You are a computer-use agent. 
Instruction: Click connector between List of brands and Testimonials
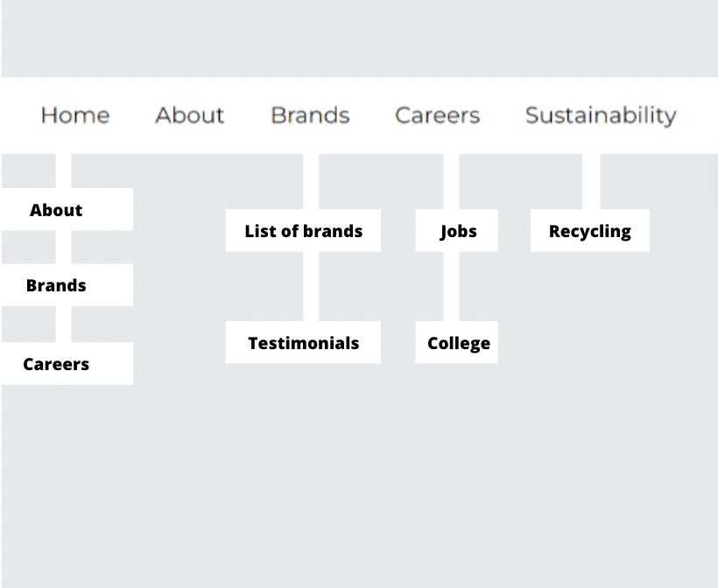point(311,286)
